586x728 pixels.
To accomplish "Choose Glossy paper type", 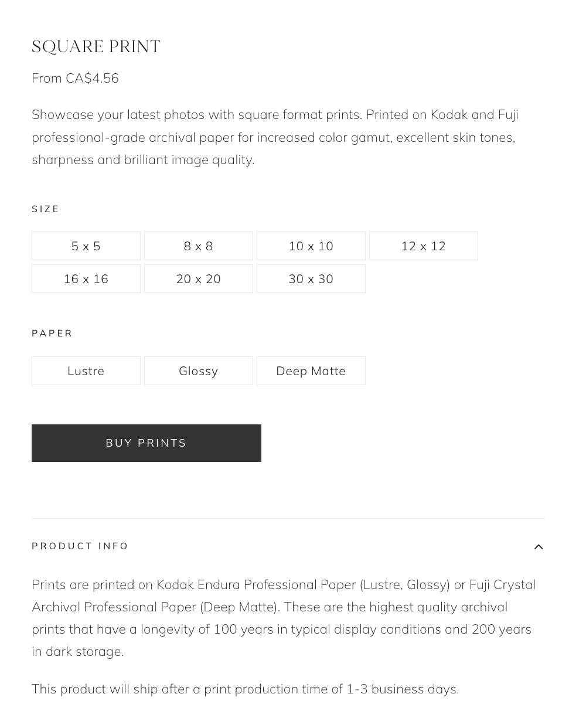I will (199, 371).
